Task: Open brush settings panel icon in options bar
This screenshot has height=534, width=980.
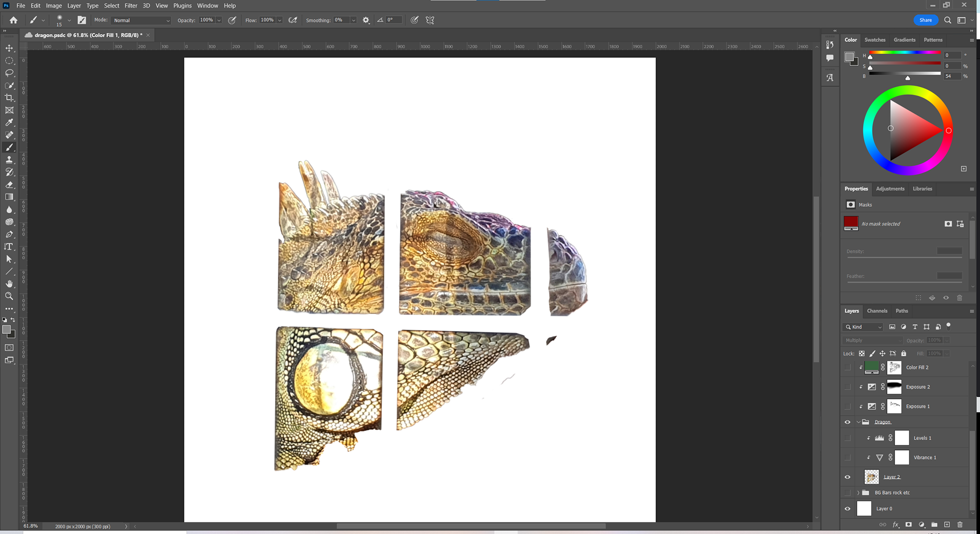Action: [x=82, y=20]
